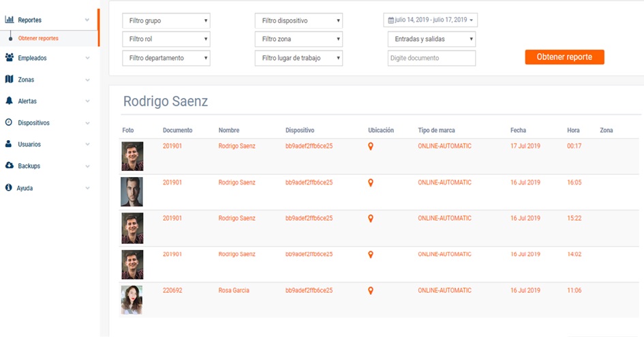644x337 pixels.
Task: Open location pin for the 00:17 entry
Action: click(371, 146)
